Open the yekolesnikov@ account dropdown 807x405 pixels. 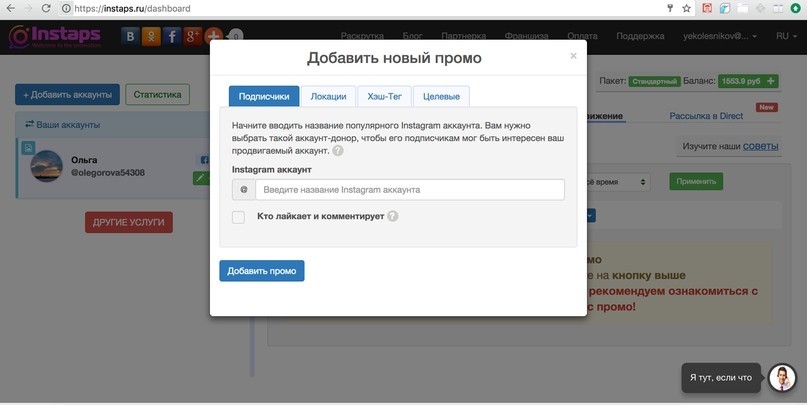coord(720,36)
